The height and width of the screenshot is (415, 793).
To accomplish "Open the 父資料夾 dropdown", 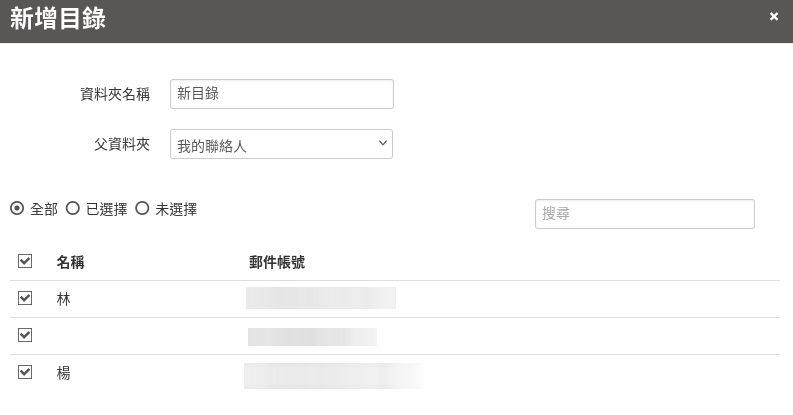I will coord(282,144).
